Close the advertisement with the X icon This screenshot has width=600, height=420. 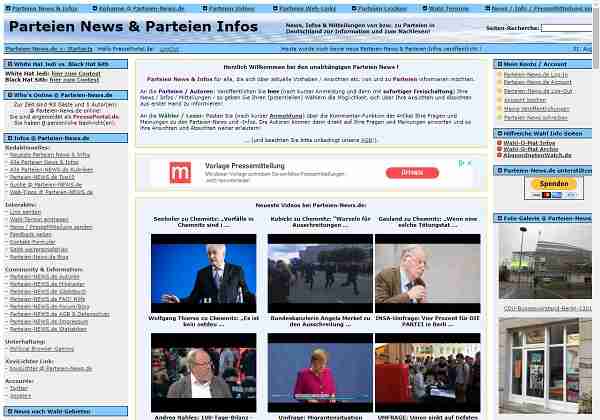[x=470, y=163]
